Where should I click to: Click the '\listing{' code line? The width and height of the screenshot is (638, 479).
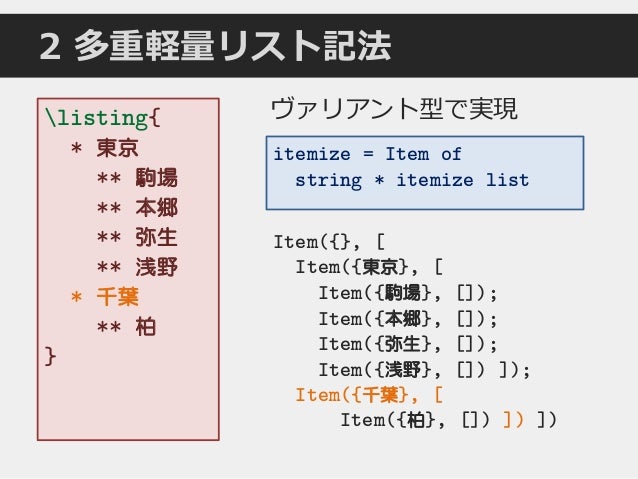point(103,118)
